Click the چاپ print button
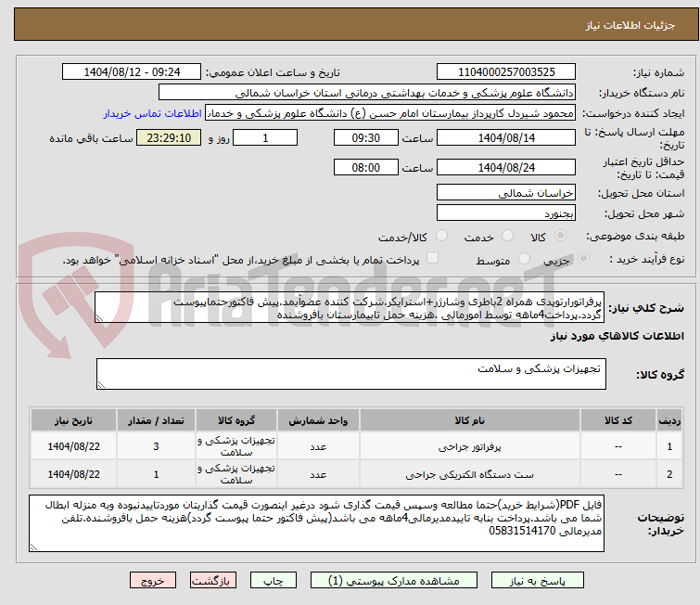 coord(274,581)
